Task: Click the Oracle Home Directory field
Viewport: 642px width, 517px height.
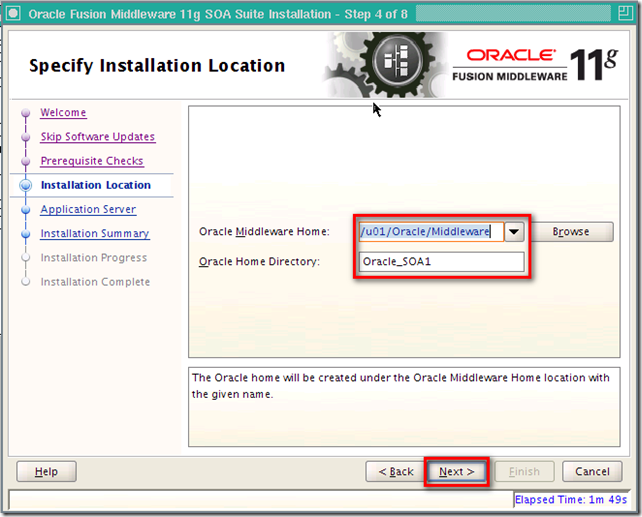Action: pyautogui.click(x=441, y=262)
